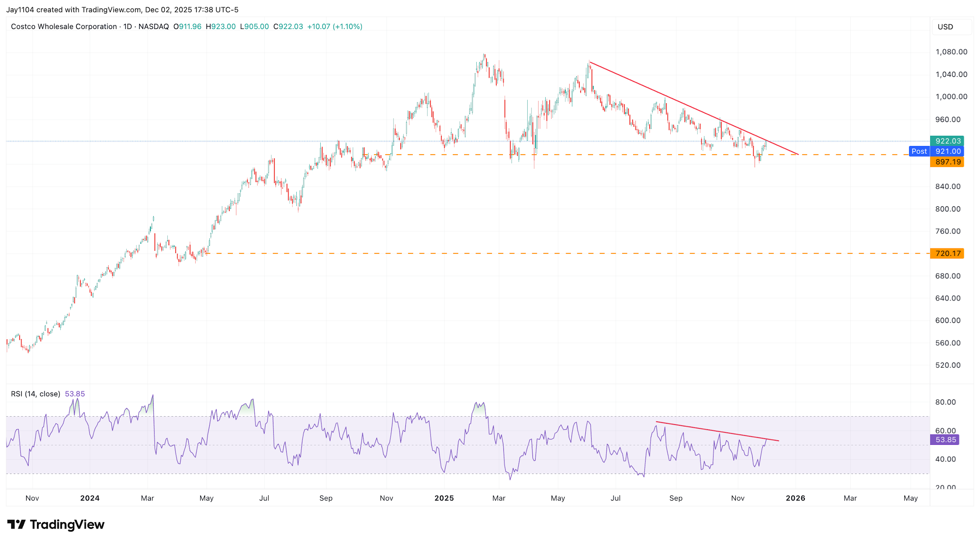Click the closing price C922.03 value
The width and height of the screenshot is (980, 543).
tap(288, 26)
